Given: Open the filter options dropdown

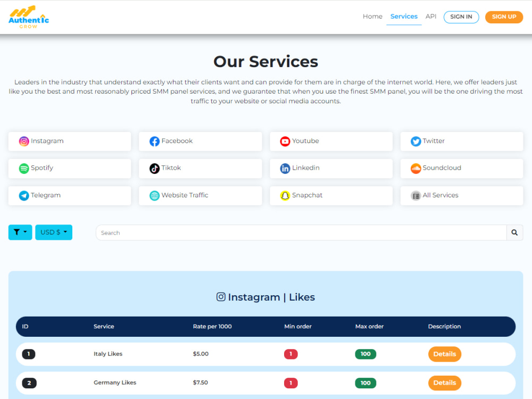Looking at the screenshot, I should [20, 232].
